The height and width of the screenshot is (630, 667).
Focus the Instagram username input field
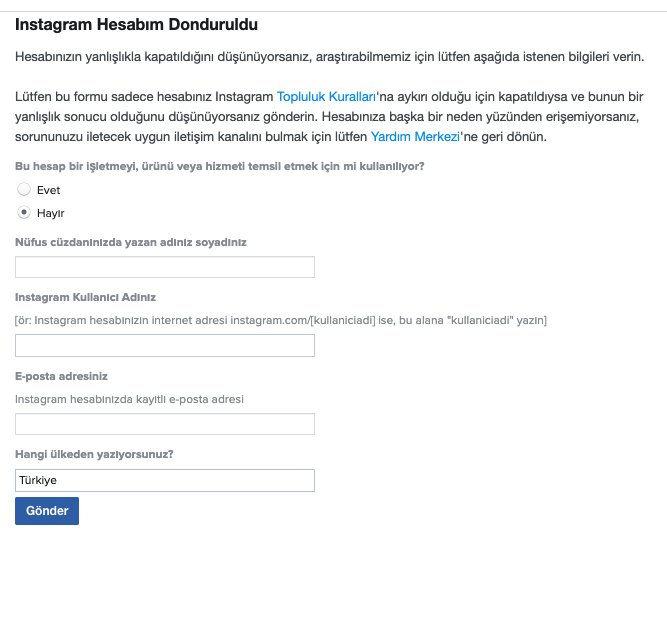tap(165, 345)
